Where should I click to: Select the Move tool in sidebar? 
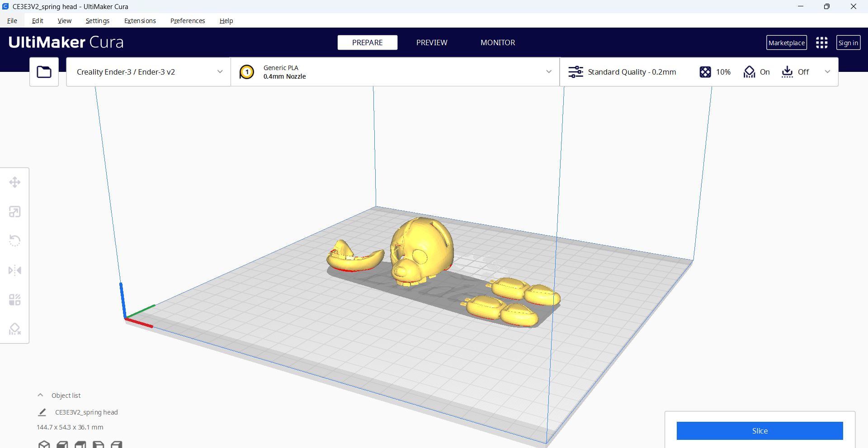[x=15, y=182]
